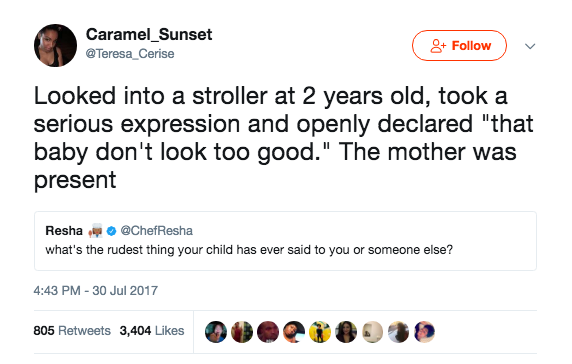This screenshot has width=572, height=364.
Task: Click the 4:43 PM - 30 Jul 2017 timestamp
Action: [x=96, y=291]
